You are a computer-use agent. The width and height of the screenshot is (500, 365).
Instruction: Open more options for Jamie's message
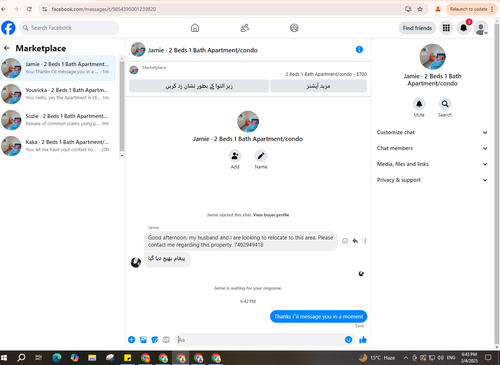coord(365,241)
